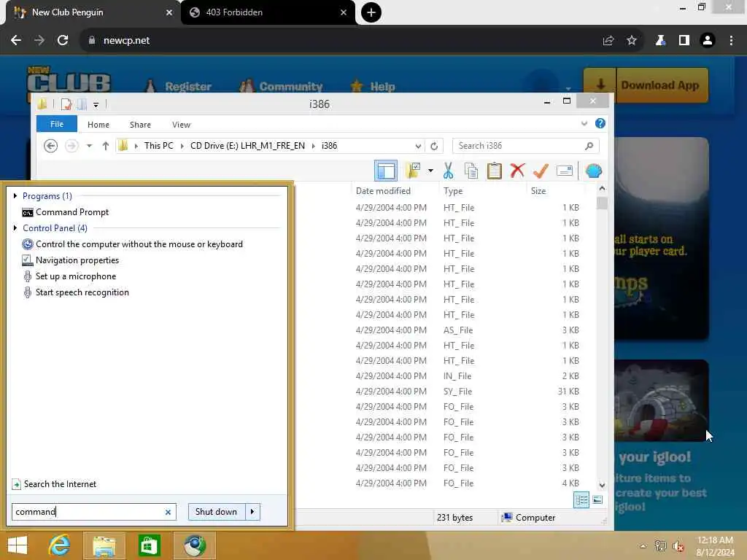The width and height of the screenshot is (747, 560).
Task: Open Quick Access Toolbar customize dropdown
Action: pyautogui.click(x=96, y=104)
